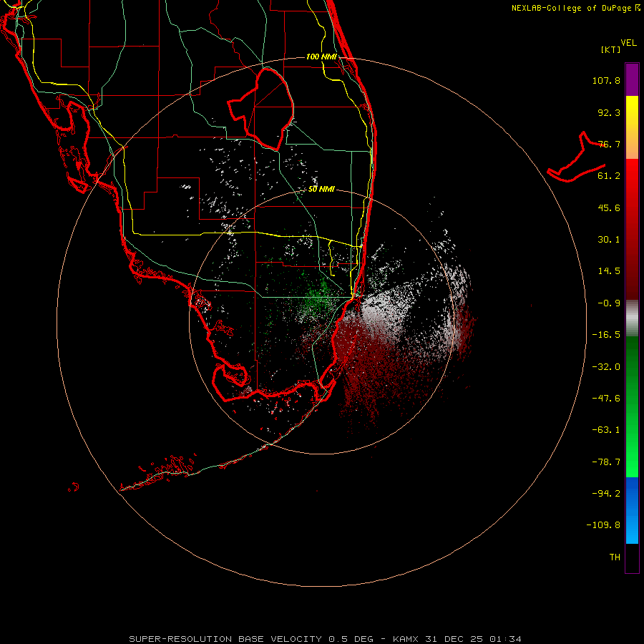Click the 50 NMI range ring label
644x644 pixels.
coord(321,190)
